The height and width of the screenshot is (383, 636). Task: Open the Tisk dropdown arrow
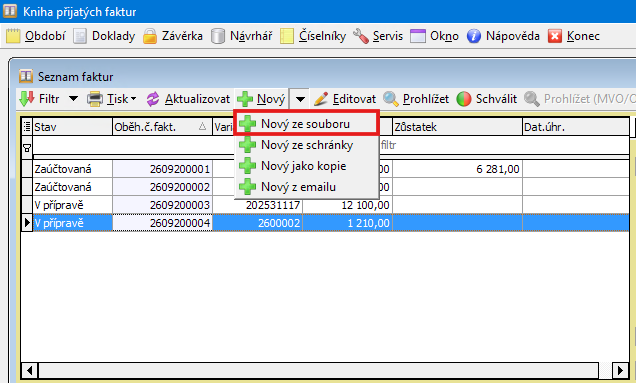coord(133,99)
